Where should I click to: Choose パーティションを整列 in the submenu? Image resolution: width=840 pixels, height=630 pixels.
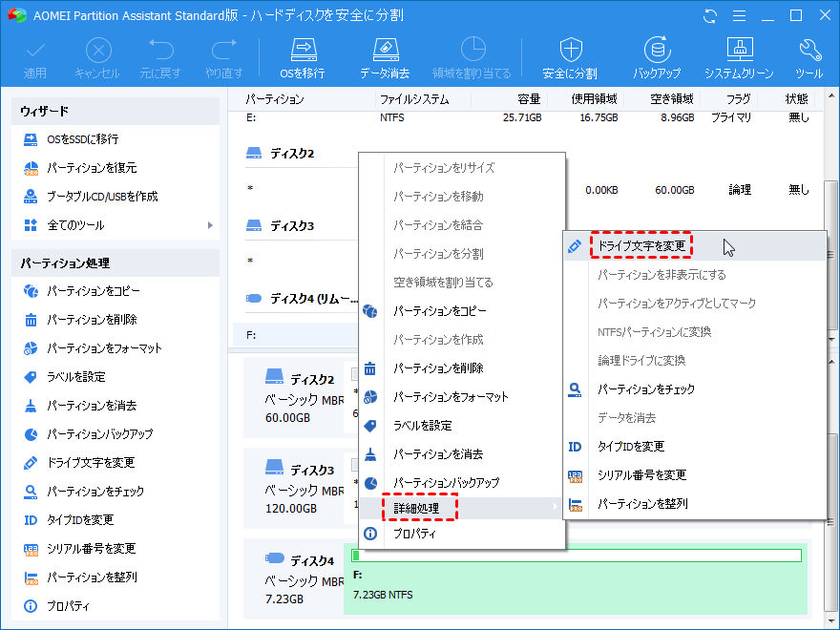pyautogui.click(x=695, y=504)
